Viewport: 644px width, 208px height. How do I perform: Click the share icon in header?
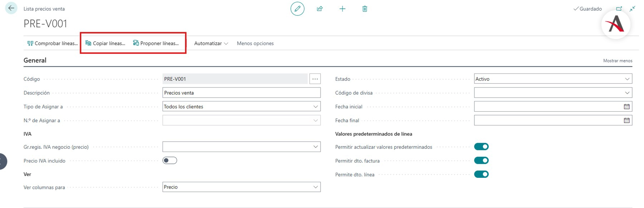(x=320, y=9)
